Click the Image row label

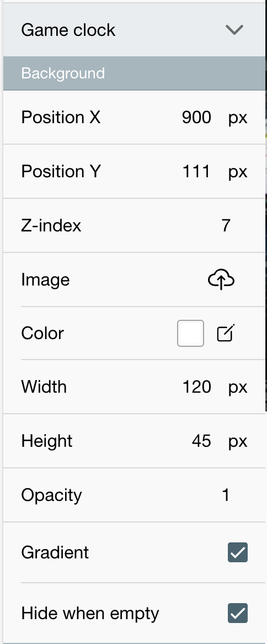[x=45, y=280]
